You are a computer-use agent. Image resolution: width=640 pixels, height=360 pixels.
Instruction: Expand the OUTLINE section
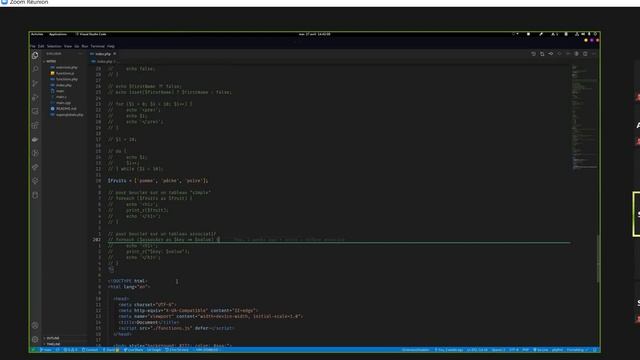tap(53, 338)
